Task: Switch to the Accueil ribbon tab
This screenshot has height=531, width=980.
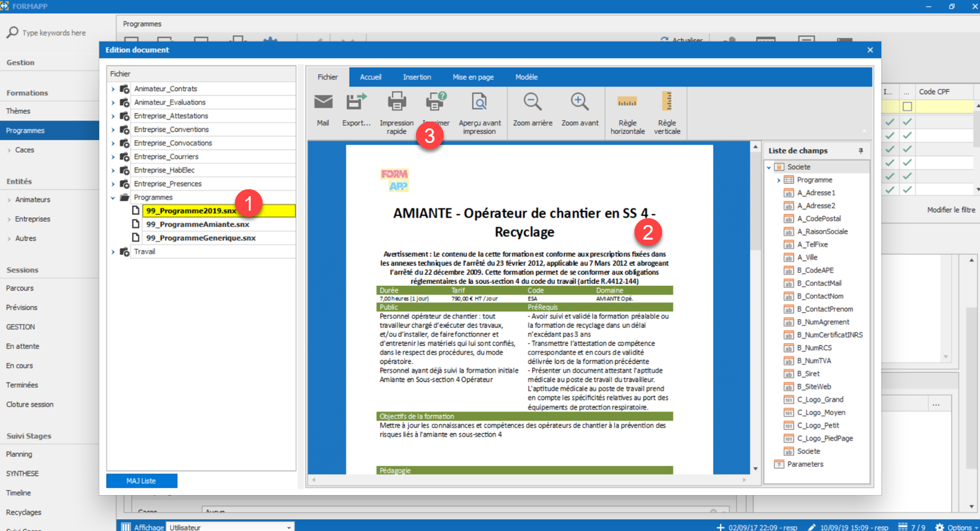Action: pos(370,77)
